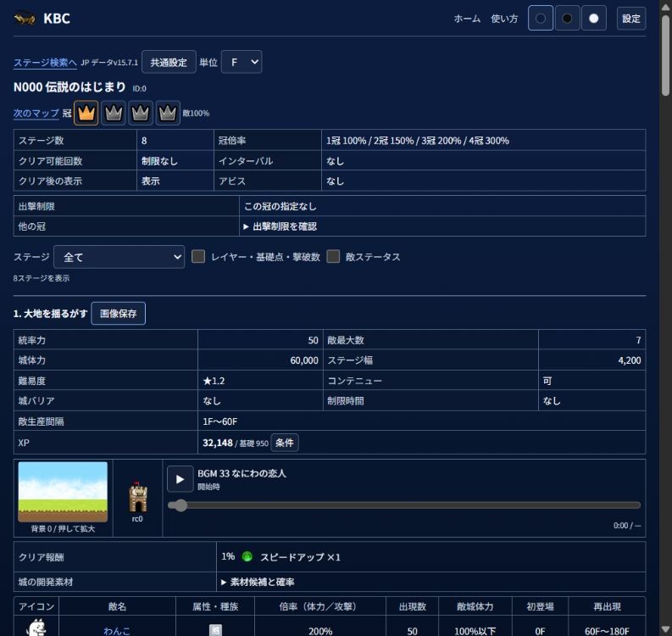Click the 敵城体力 column header

coord(475,606)
